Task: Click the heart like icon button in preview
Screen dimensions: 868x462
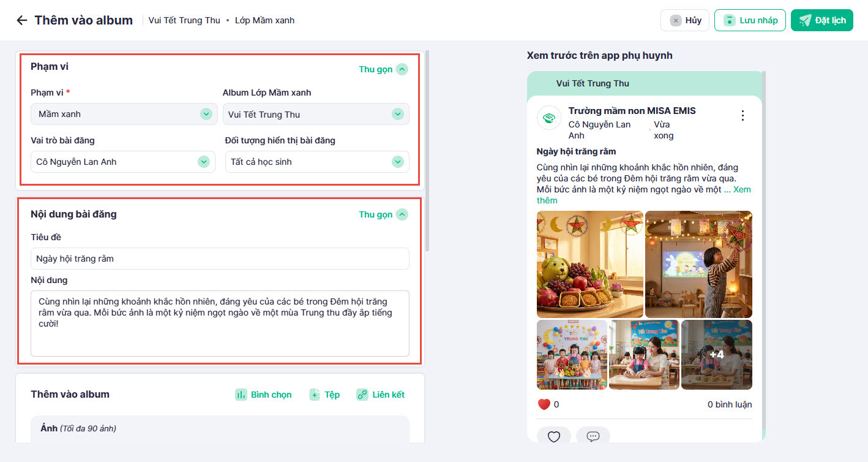Action: (554, 436)
